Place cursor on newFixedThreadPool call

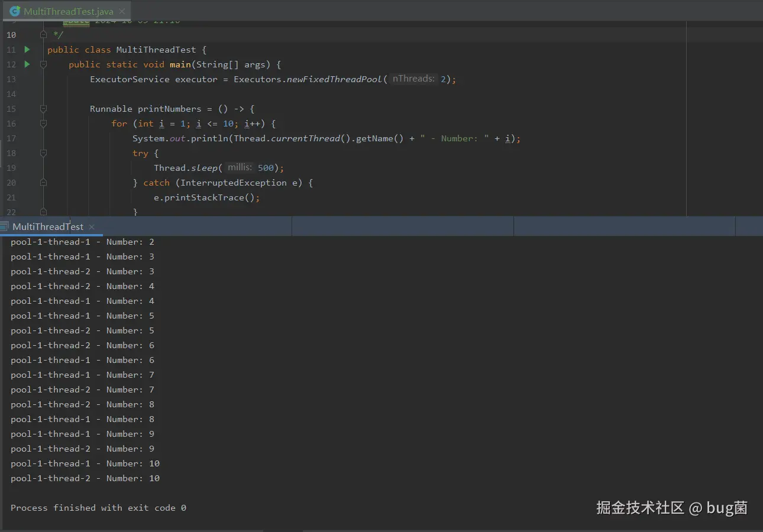334,79
